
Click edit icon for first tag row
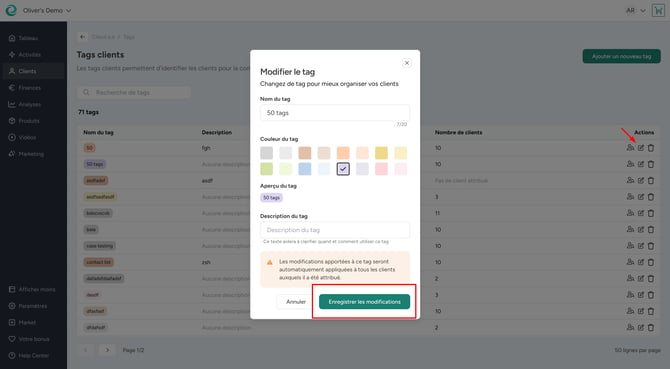[641, 148]
